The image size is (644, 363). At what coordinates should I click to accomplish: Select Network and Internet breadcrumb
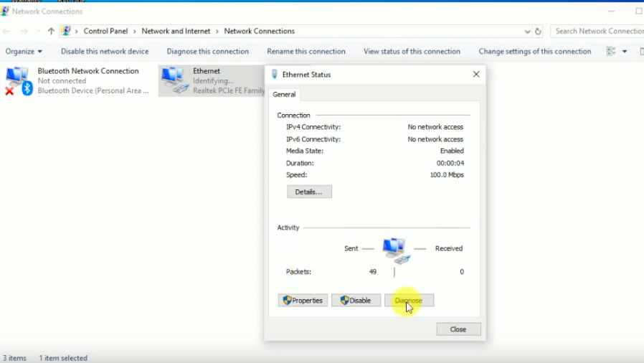pyautogui.click(x=176, y=32)
